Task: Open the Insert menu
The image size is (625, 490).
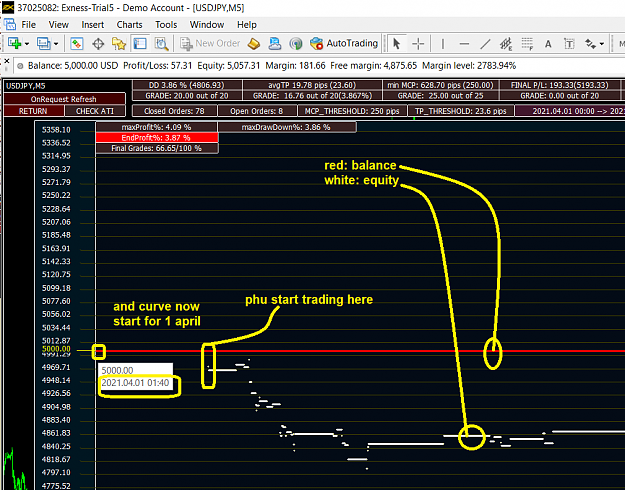Action: [x=92, y=25]
